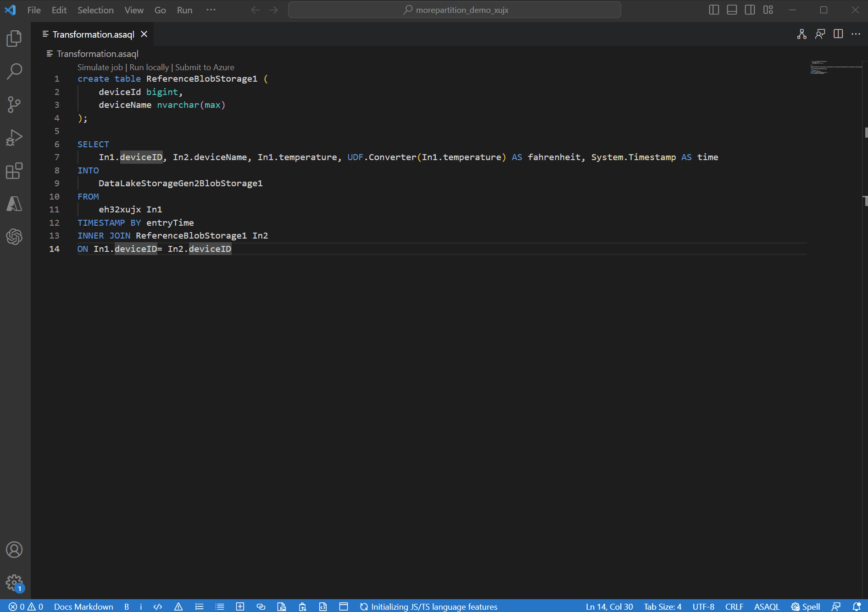Expand the overflow menu in menu bar

tap(211, 10)
